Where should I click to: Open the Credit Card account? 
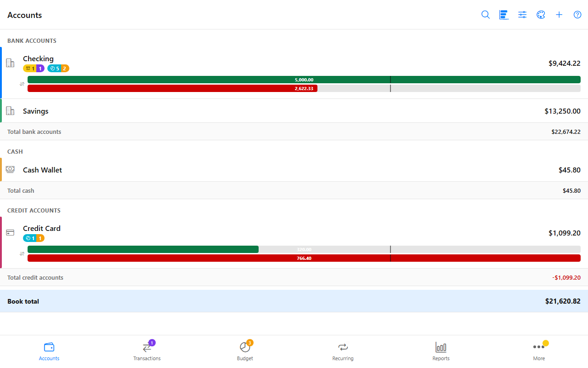coord(294,242)
